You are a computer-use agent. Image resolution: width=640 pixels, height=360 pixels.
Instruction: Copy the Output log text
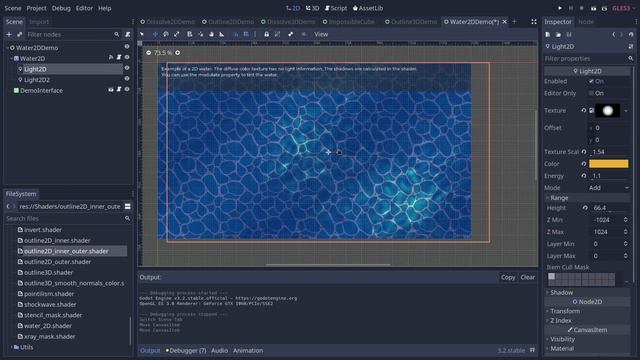508,277
